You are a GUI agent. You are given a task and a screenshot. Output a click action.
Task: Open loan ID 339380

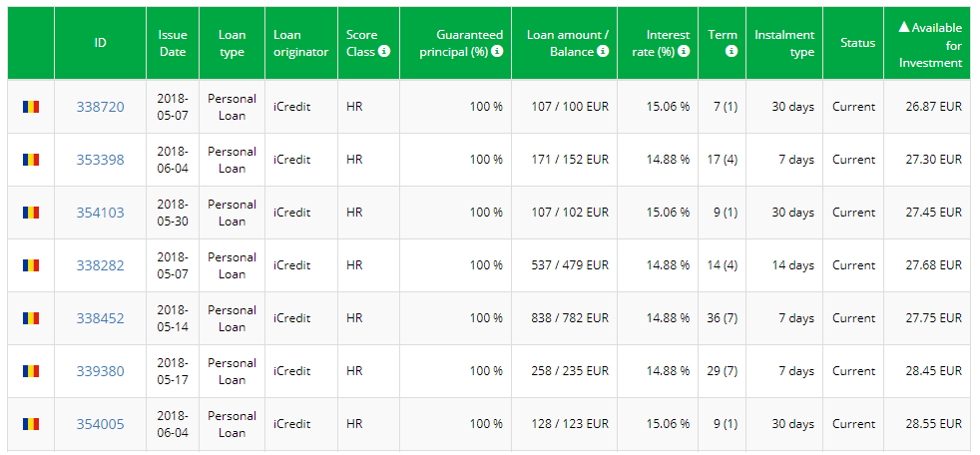(100, 371)
